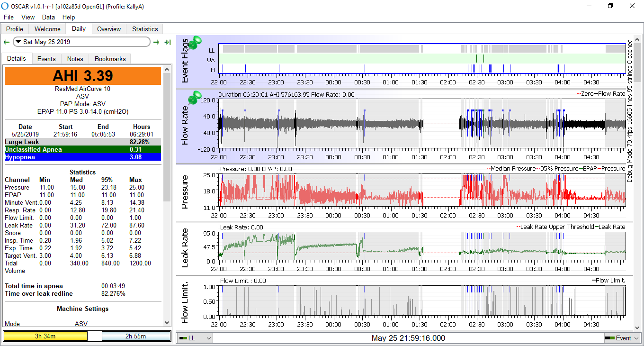Click the Leak Rate statistics row
The width and height of the screenshot is (644, 346).
click(x=83, y=225)
